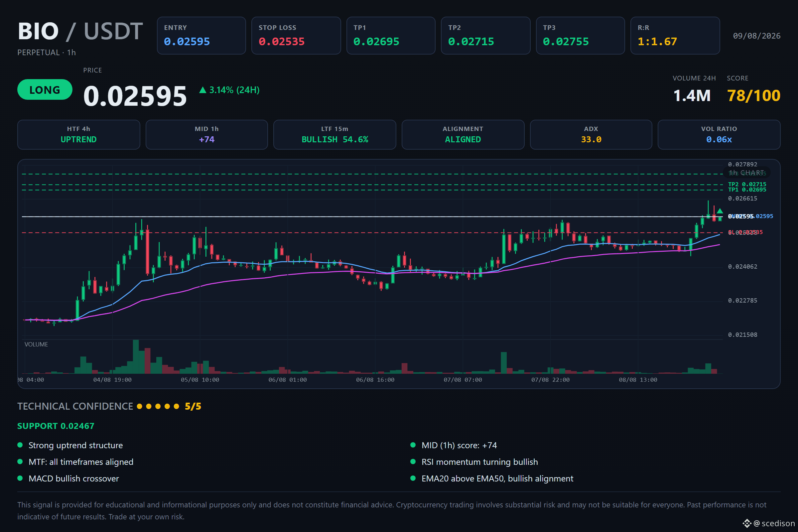Click the 0.021508 price axis label
This screenshot has width=798, height=532.
tap(742, 335)
